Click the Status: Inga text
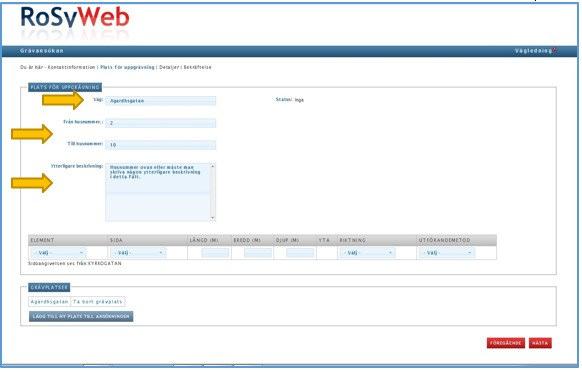Image resolution: width=582 pixels, height=372 pixels. click(290, 100)
